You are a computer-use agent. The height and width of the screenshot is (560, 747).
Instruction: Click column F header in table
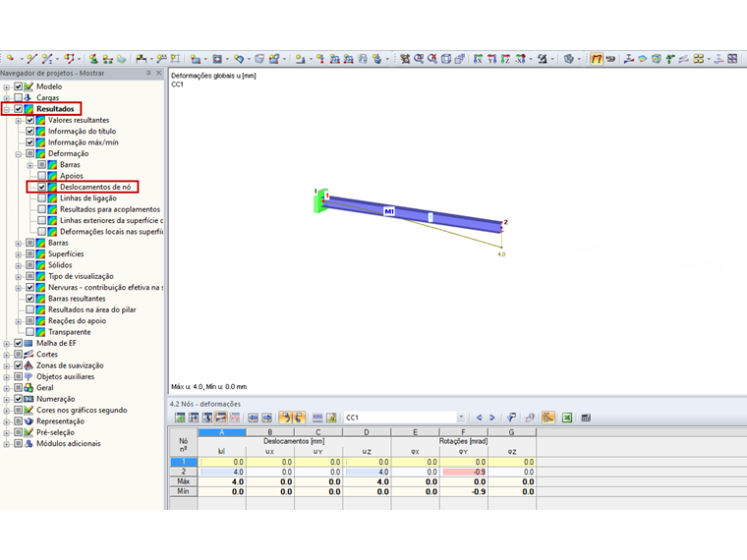coord(463,432)
